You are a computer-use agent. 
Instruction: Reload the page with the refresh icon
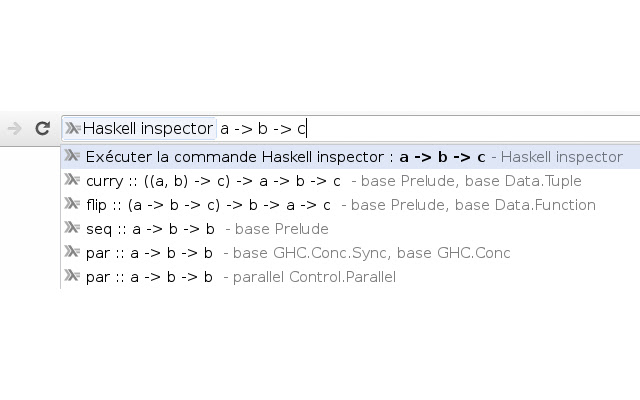click(x=42, y=128)
